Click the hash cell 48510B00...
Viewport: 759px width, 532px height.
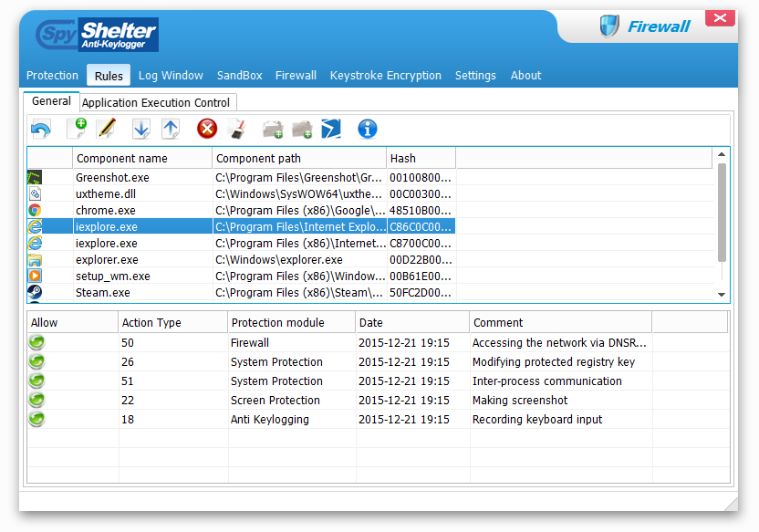tap(421, 211)
